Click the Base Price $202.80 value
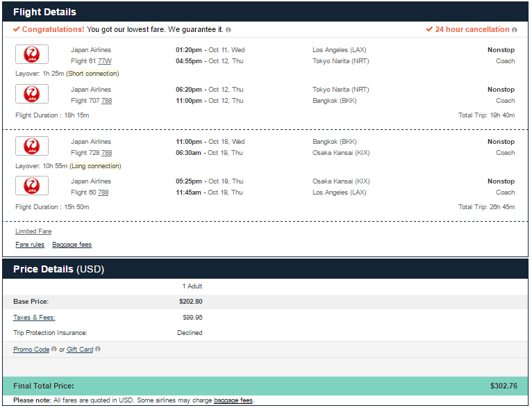Screen dimensions: 532x408 pyautogui.click(x=191, y=302)
